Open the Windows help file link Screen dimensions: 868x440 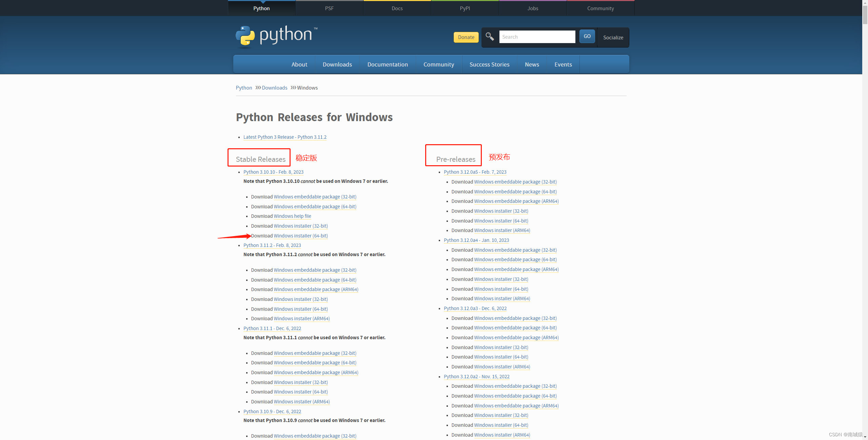tap(292, 216)
